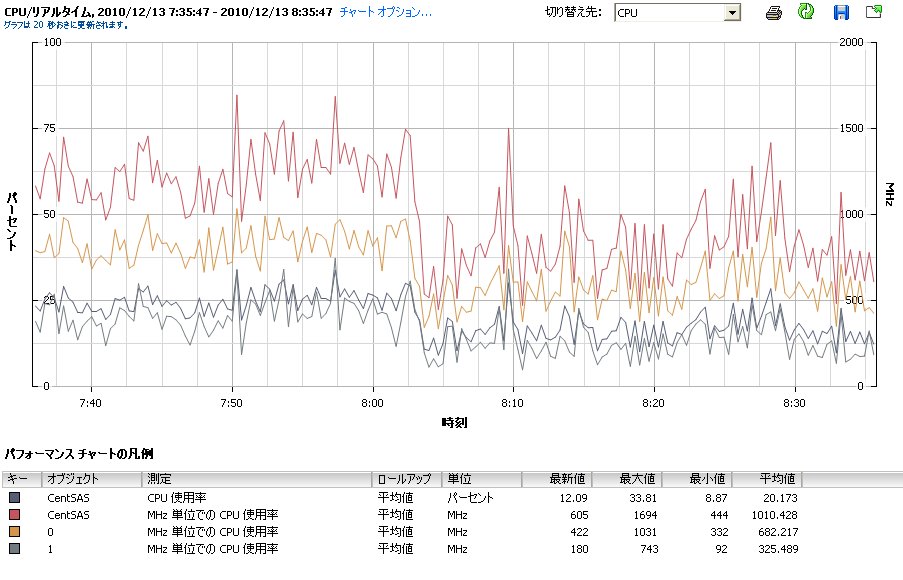This screenshot has width=903, height=580.
Task: Save the chart using floppy disk icon
Action: click(841, 13)
